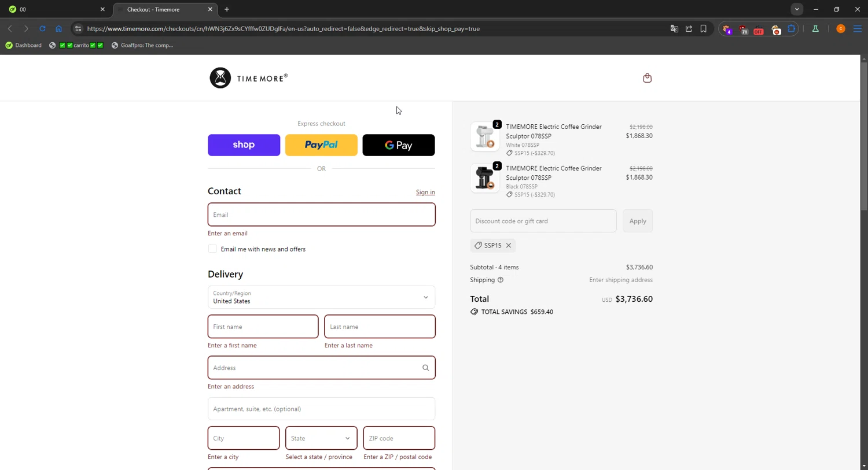This screenshot has width=868, height=470.
Task: Open the orange profile avatar
Action: tap(841, 28)
